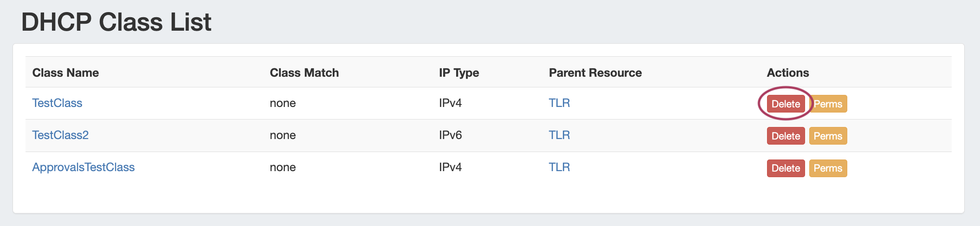Delete the TestClass DHCP class
This screenshot has height=226, width=980.
[x=786, y=104]
